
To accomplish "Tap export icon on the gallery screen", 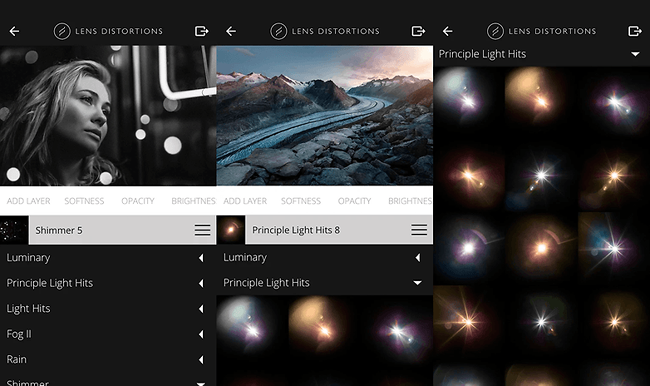I will tap(635, 31).
